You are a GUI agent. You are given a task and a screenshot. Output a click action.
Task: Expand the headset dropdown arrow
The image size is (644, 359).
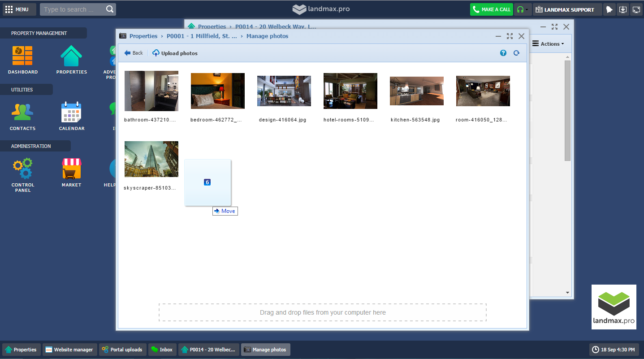pos(527,9)
